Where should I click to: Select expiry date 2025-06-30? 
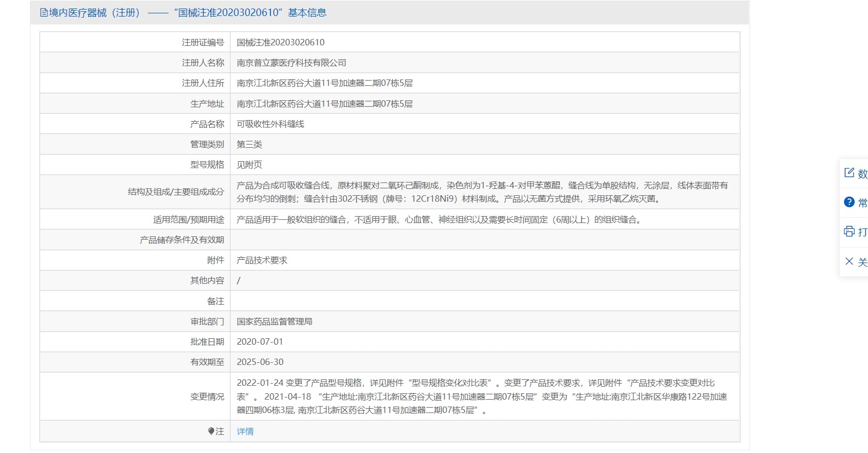tap(260, 362)
